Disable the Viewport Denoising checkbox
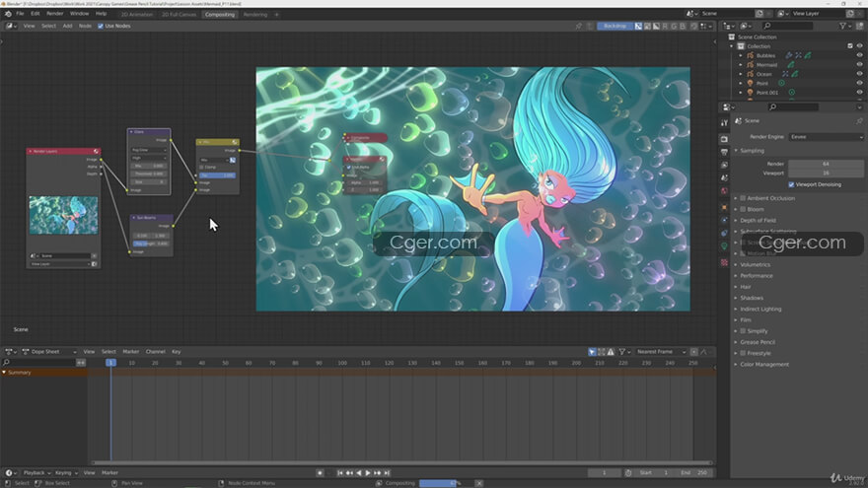This screenshot has height=488, width=868. [x=792, y=184]
